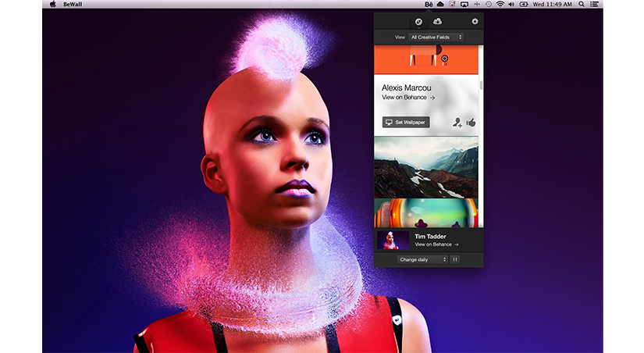644x353 pixels.
Task: Switch to the compass Explore tab
Action: point(418,22)
